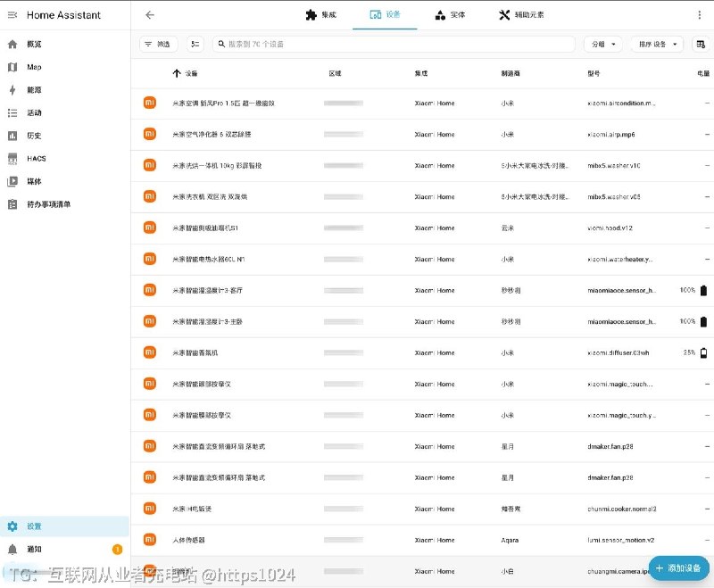This screenshot has height=588, width=714.
Task: Collapse the sidebar with the hamburger icon
Action: pos(12,15)
